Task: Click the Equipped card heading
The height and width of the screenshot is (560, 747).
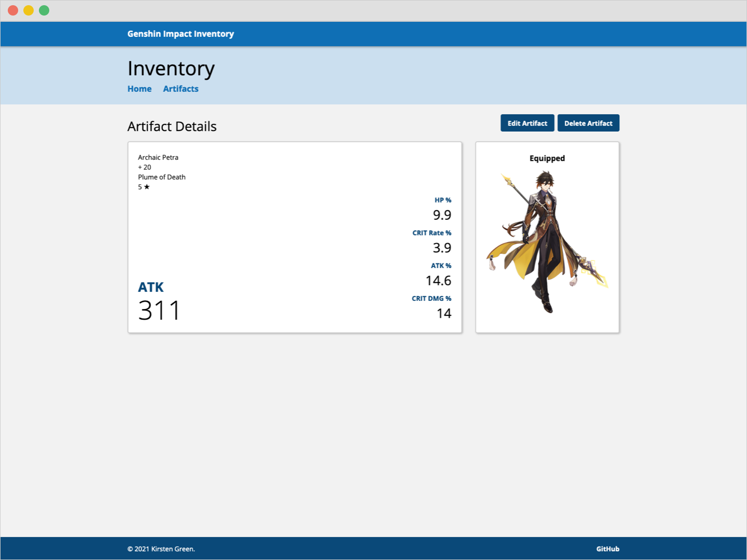Action: click(547, 158)
